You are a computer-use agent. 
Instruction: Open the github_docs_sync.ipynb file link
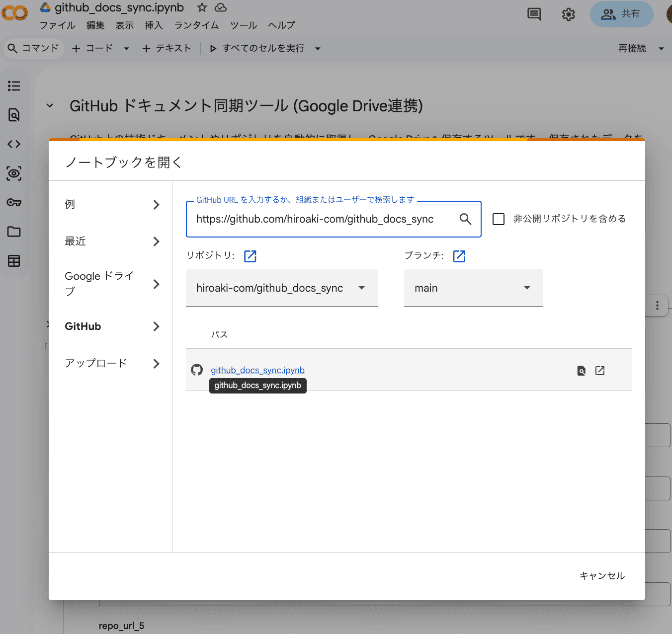coord(257,370)
